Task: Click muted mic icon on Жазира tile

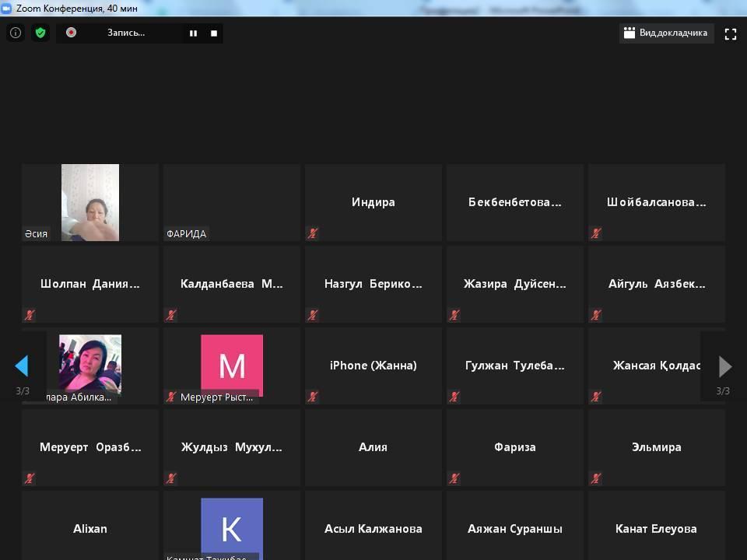Action: [x=454, y=315]
